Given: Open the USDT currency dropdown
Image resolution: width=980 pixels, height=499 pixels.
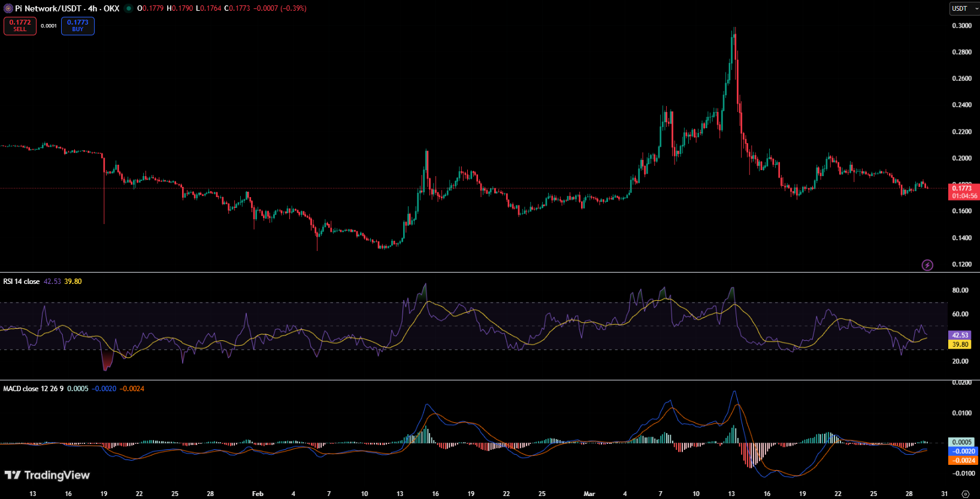Looking at the screenshot, I should pyautogui.click(x=964, y=8).
